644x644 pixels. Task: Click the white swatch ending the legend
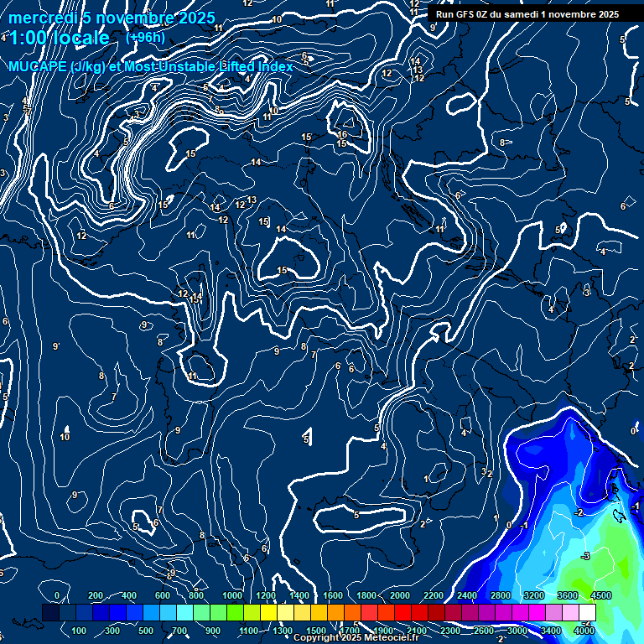[587, 612]
